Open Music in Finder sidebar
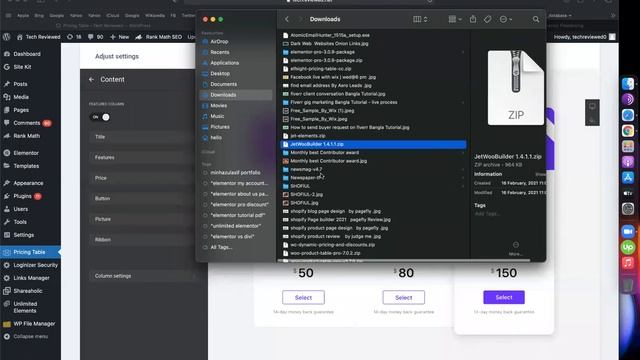Viewport: 640px width, 360px height. (217, 116)
